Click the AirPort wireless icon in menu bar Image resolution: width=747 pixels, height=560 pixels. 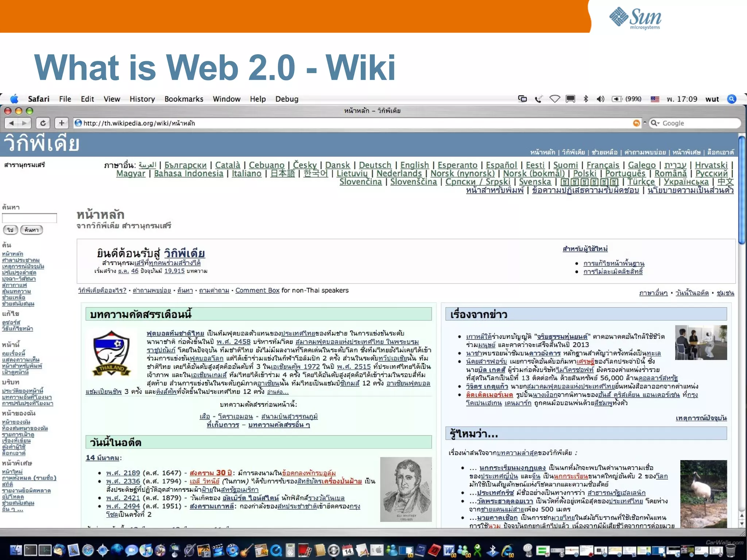(x=555, y=99)
